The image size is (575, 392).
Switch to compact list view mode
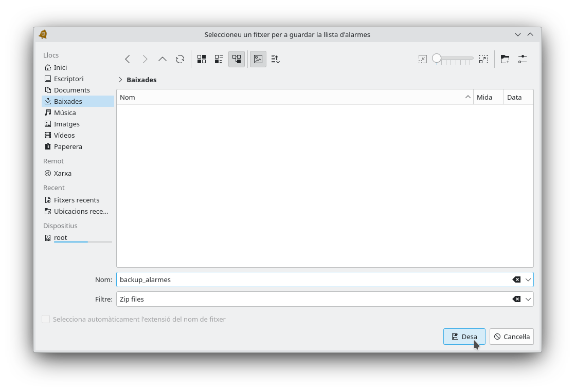click(219, 59)
